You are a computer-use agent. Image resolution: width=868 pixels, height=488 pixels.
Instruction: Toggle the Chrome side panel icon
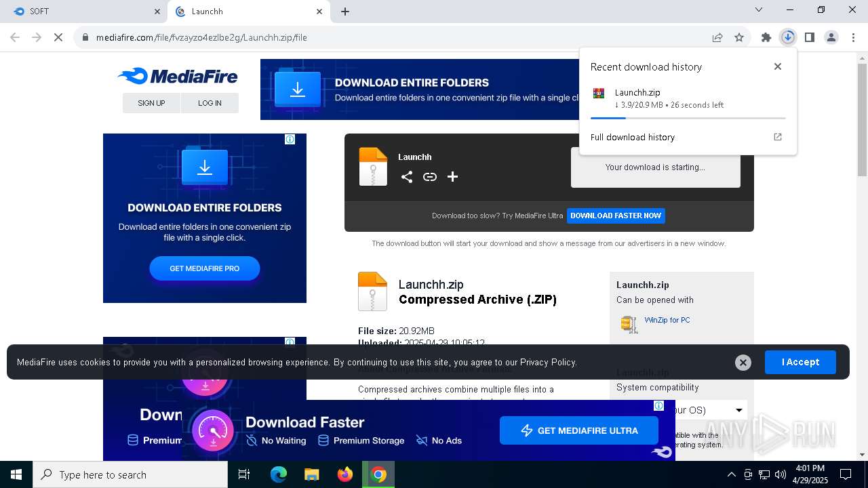[810, 37]
